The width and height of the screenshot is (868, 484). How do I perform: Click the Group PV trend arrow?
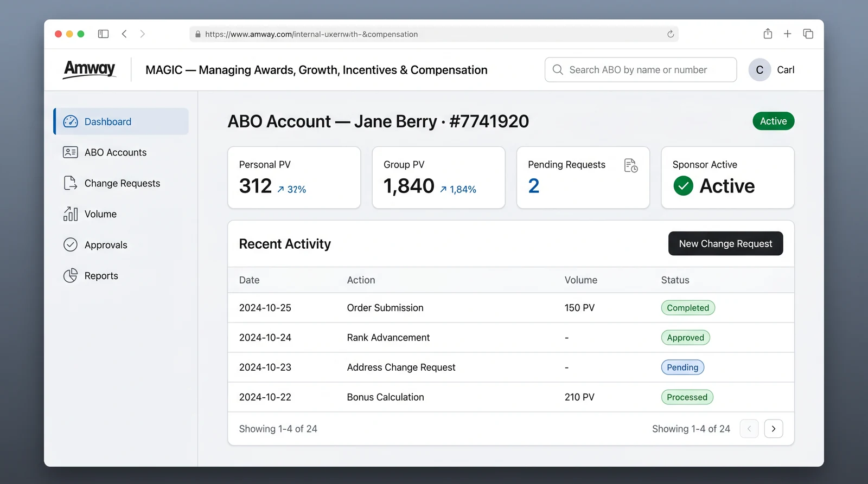(443, 189)
